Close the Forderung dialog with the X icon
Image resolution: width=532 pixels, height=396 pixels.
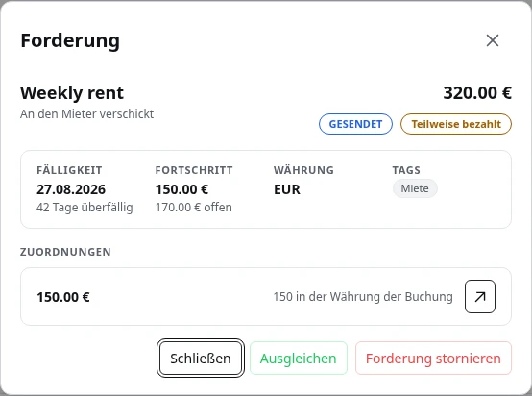pos(493,40)
